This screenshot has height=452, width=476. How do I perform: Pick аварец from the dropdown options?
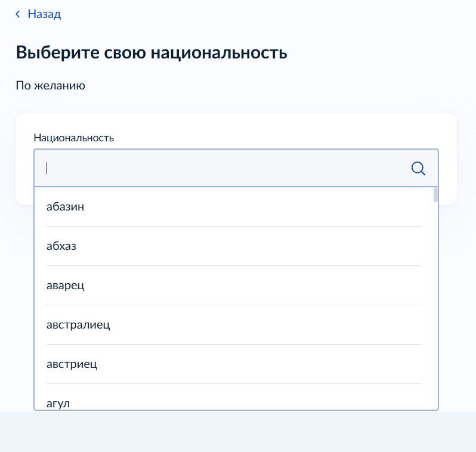click(66, 285)
